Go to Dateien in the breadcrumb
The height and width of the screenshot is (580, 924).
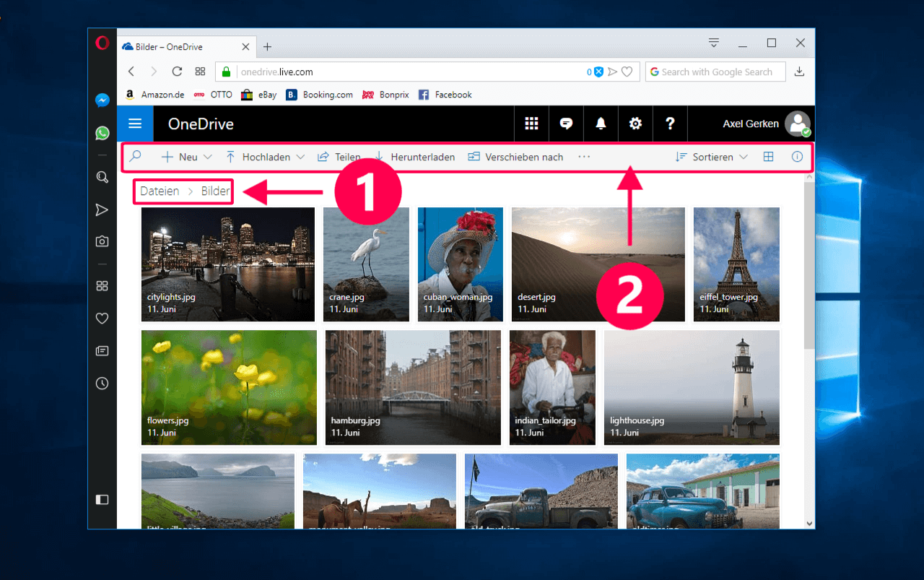pos(160,191)
